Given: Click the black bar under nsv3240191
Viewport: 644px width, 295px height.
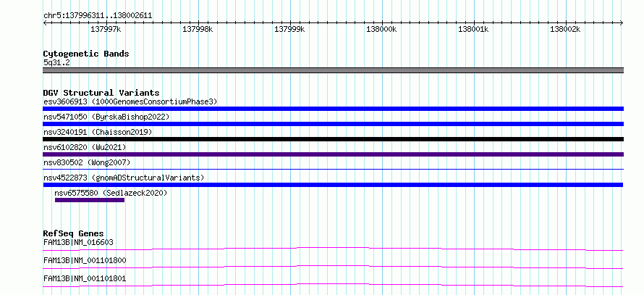Looking at the screenshot, I should (x=333, y=139).
